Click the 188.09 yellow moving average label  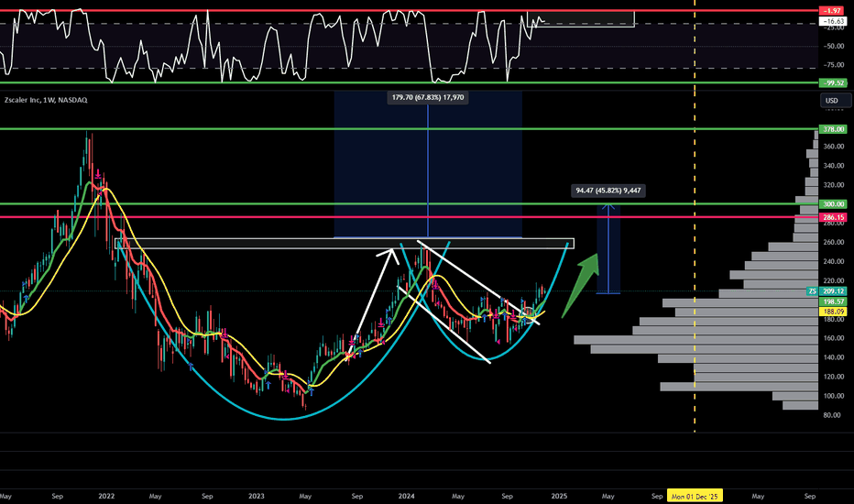point(833,312)
